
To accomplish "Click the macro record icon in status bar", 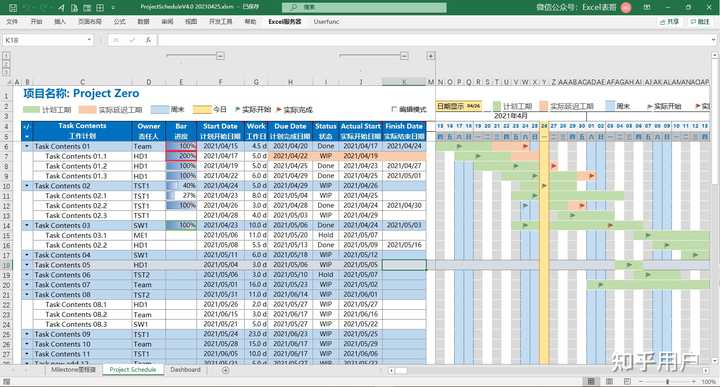I will 6,381.
